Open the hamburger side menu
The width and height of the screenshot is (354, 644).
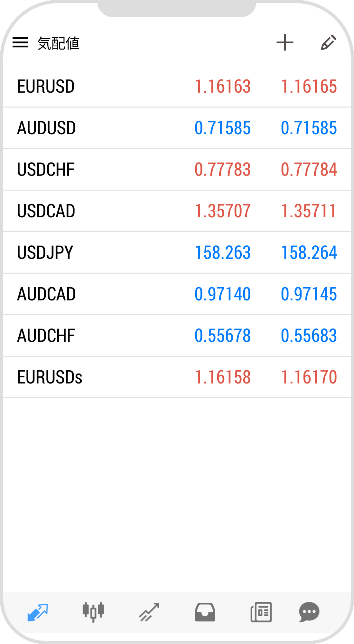tap(20, 43)
